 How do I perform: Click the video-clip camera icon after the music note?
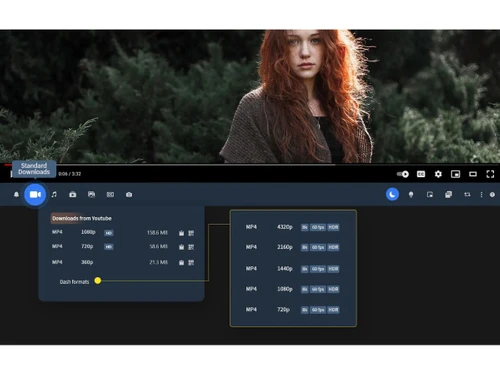coord(73,194)
